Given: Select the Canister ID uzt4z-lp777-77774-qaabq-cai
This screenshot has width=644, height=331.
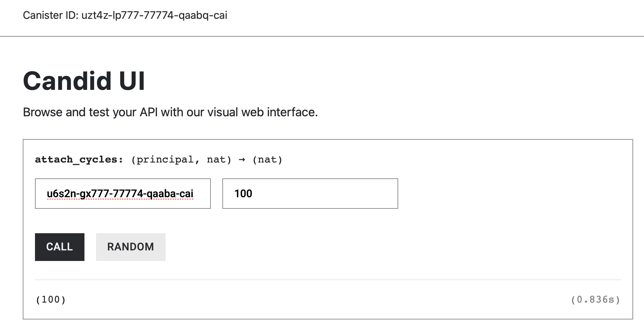Looking at the screenshot, I should click(x=125, y=15).
